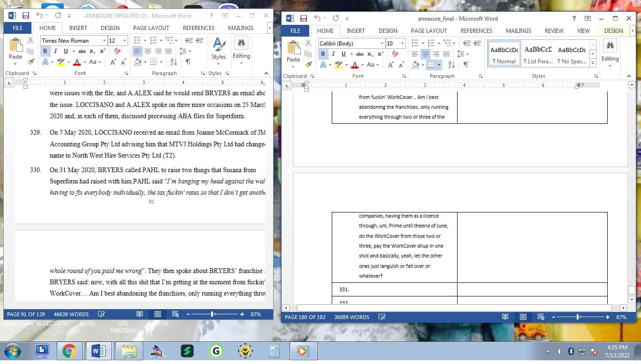Click the Windows Start button
This screenshot has height=364, width=641.
click(12, 351)
